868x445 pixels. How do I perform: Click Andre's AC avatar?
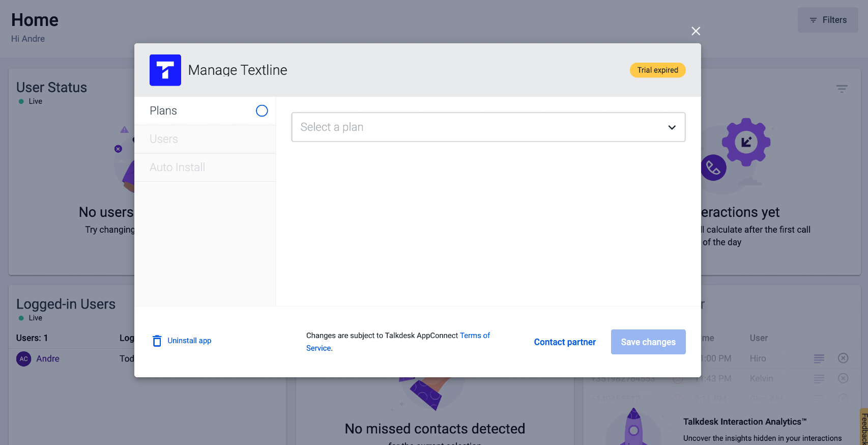[24, 359]
